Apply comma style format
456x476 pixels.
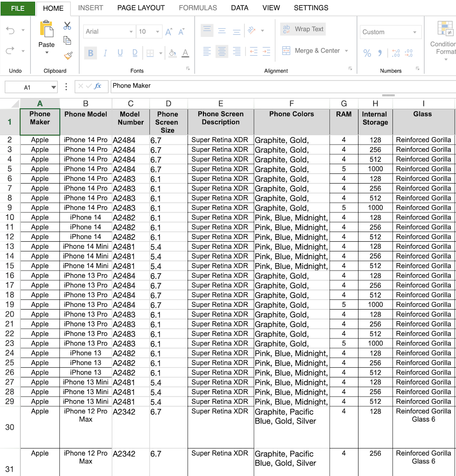click(379, 53)
